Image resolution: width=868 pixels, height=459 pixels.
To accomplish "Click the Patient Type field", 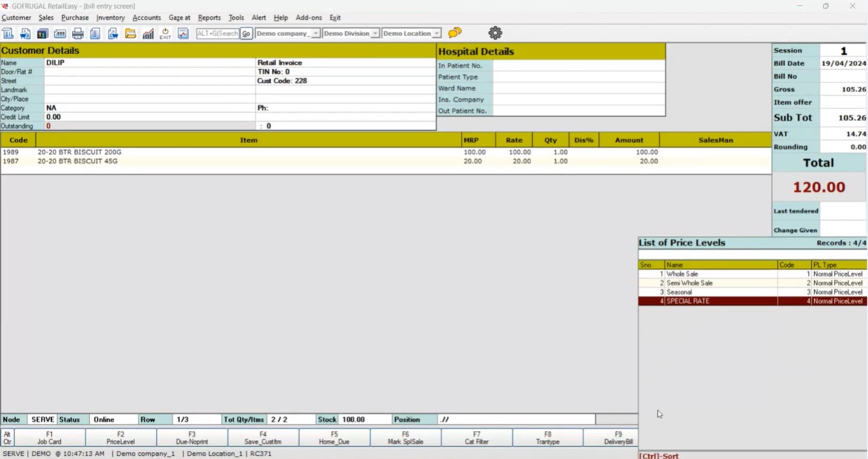I will point(578,77).
